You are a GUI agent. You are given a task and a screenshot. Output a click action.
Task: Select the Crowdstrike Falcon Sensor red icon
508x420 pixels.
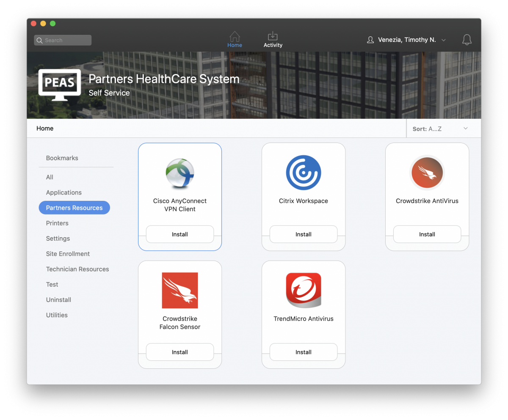(180, 291)
